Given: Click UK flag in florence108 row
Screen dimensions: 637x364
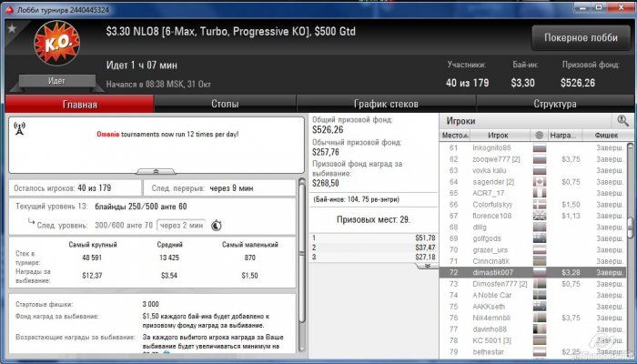Looking at the screenshot, I should tap(539, 216).
